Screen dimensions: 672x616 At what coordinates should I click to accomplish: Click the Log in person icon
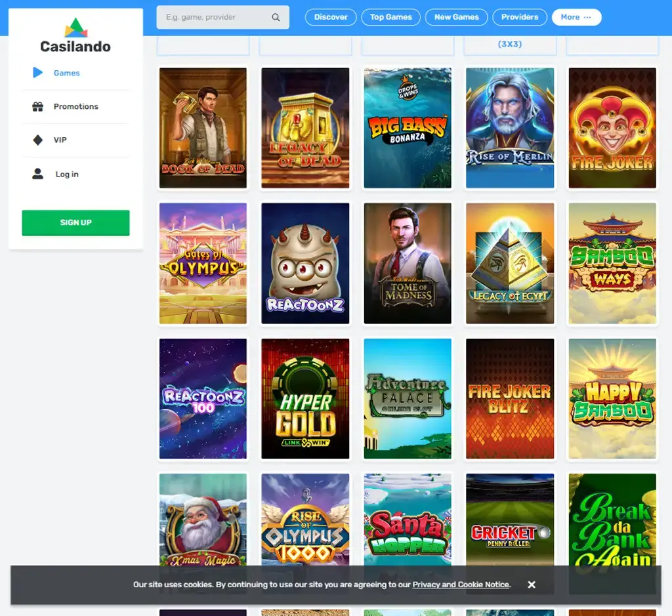(x=37, y=174)
